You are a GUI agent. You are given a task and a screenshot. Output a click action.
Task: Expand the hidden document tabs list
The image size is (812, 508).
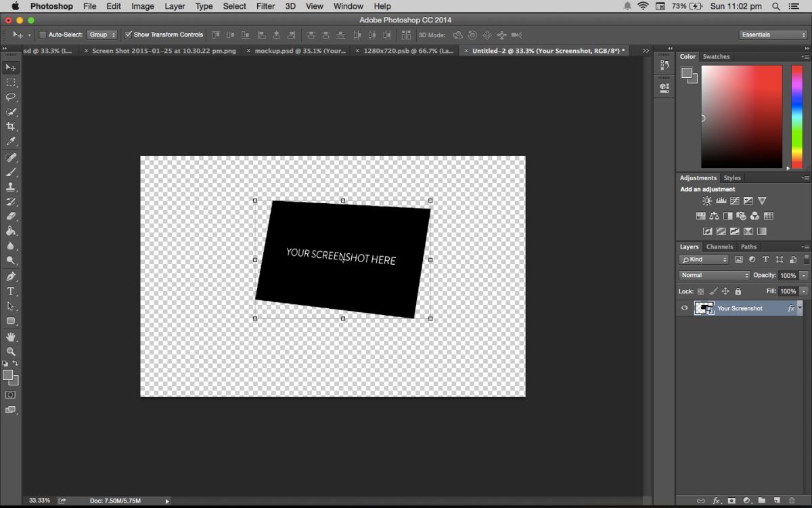click(x=646, y=51)
